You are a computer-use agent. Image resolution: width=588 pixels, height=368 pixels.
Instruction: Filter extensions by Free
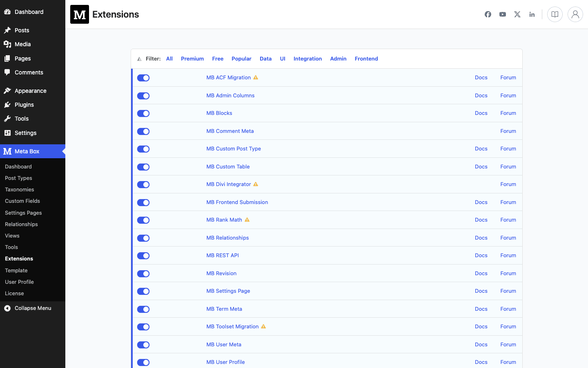(218, 58)
